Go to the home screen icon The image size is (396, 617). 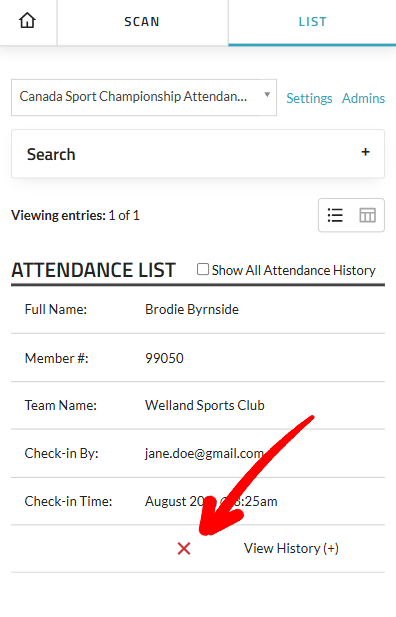(x=28, y=20)
